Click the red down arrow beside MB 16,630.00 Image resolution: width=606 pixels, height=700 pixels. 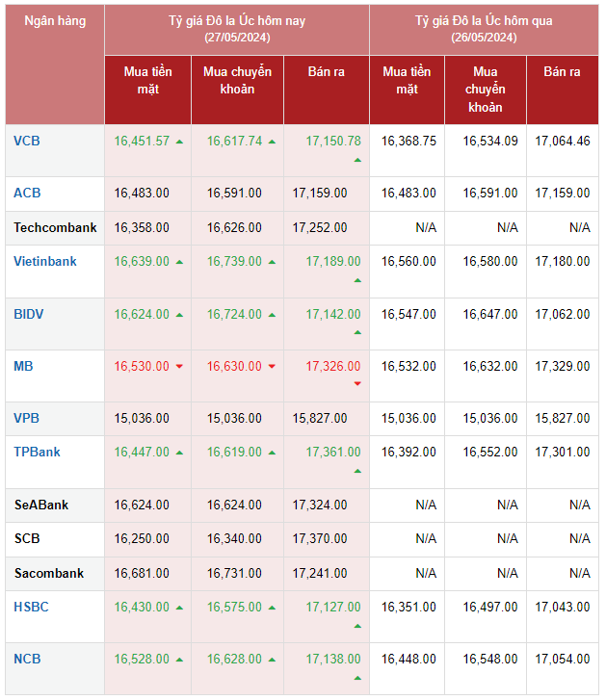pyautogui.click(x=272, y=367)
